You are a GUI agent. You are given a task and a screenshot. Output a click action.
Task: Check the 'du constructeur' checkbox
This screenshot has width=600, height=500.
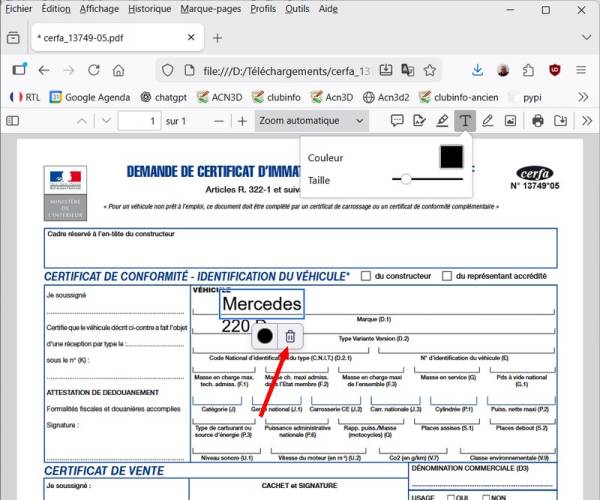click(x=366, y=275)
